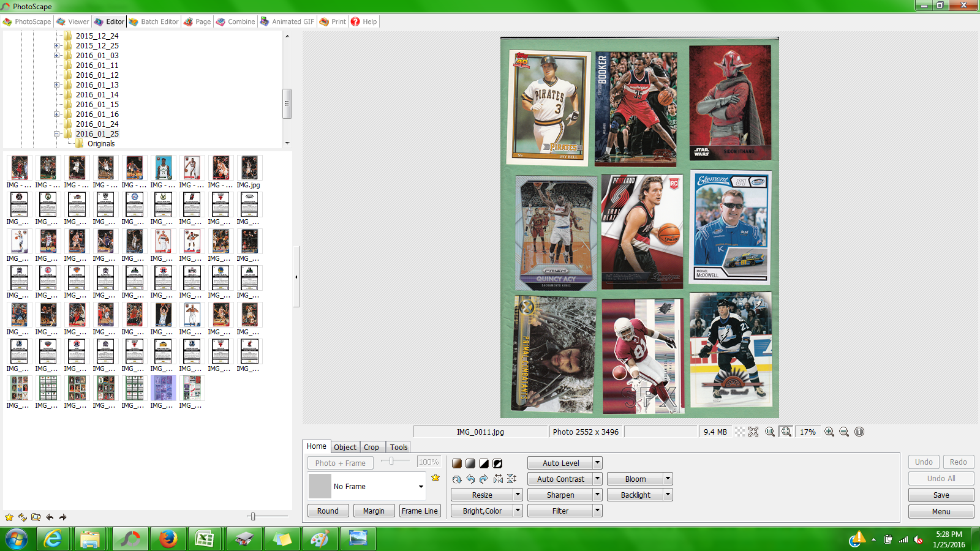Select the IMG.jpg thumbnail

(x=249, y=172)
